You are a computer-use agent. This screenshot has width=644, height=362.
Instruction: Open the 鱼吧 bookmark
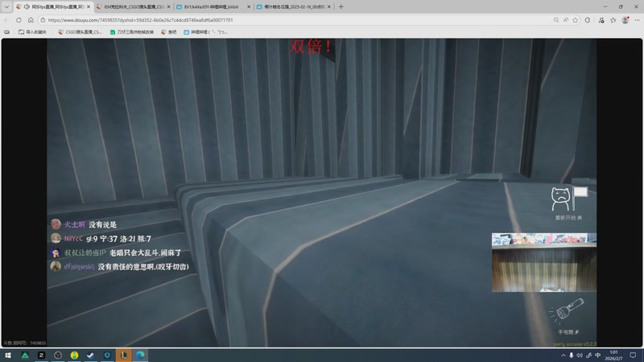169,31
